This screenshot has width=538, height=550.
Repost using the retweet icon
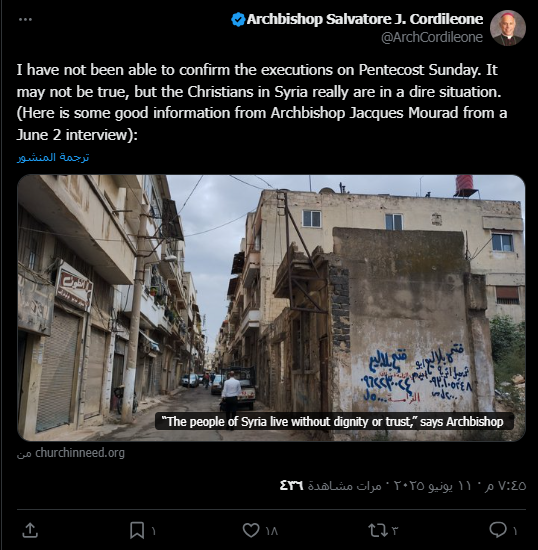[x=377, y=530]
